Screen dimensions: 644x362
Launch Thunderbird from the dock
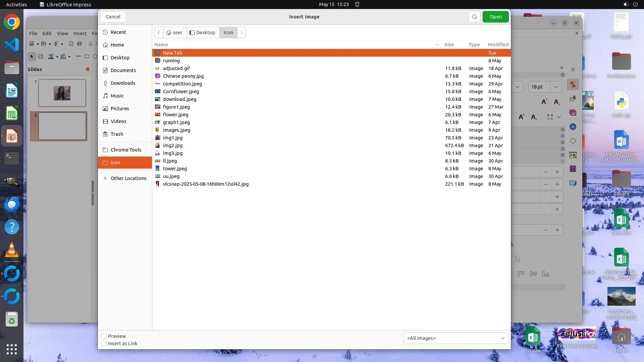[12, 204]
